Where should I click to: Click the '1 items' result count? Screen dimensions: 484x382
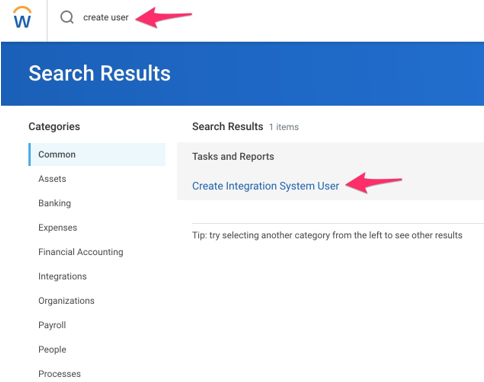coord(284,127)
